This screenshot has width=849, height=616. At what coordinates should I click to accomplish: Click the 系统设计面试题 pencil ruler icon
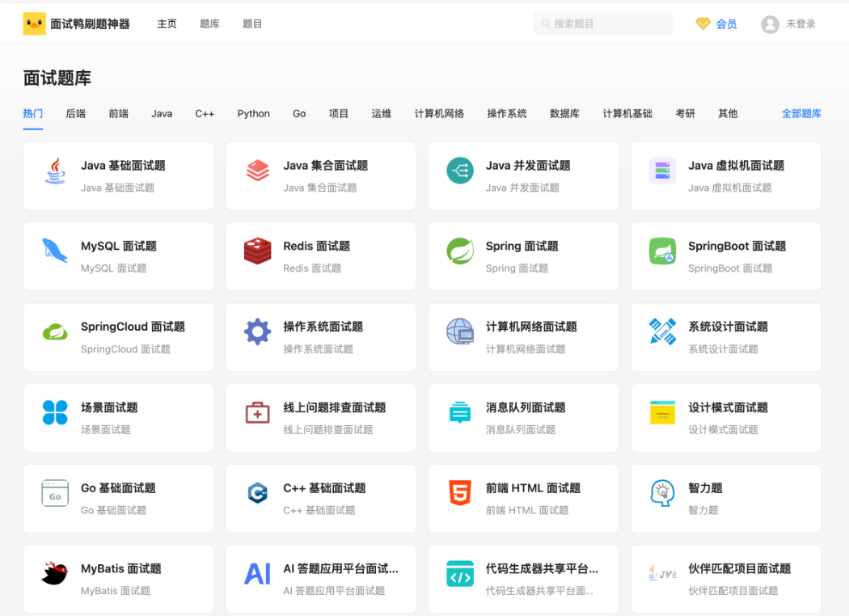pos(662,331)
